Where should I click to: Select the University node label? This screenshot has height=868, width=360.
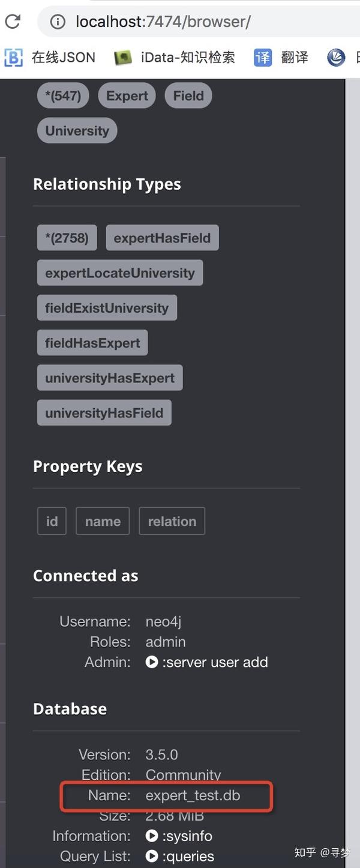(77, 131)
